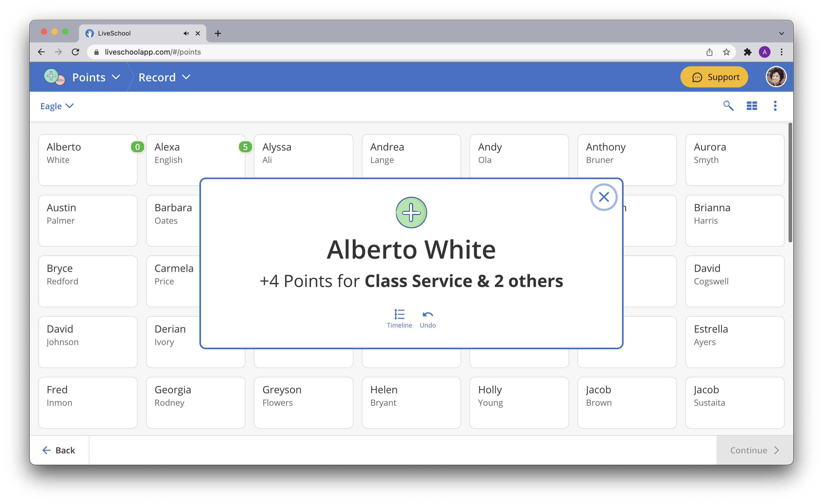
Task: Click the page vertical scrollbar
Action: (790, 183)
